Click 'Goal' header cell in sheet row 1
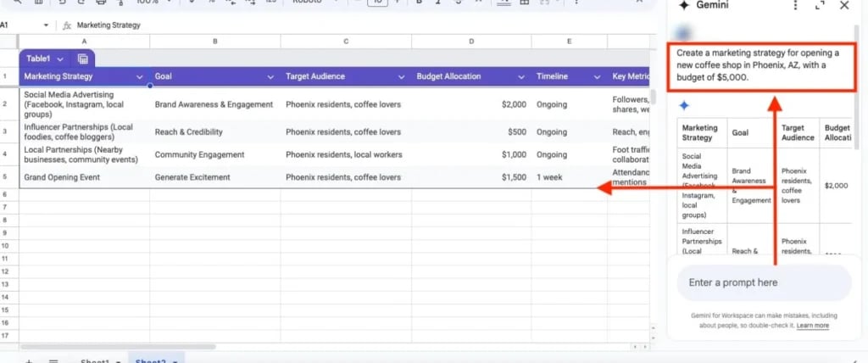The height and width of the screenshot is (363, 868). (x=214, y=76)
